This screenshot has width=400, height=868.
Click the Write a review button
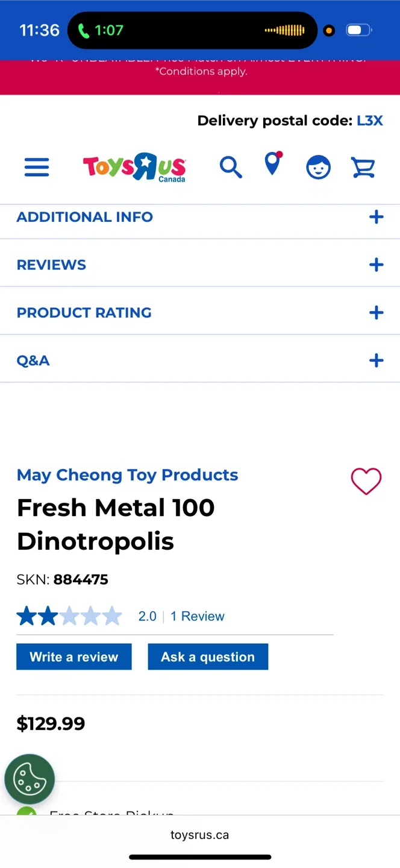coord(74,657)
